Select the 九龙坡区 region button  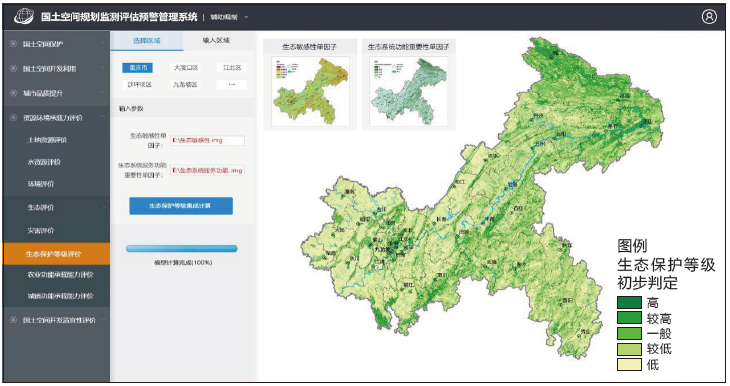185,84
